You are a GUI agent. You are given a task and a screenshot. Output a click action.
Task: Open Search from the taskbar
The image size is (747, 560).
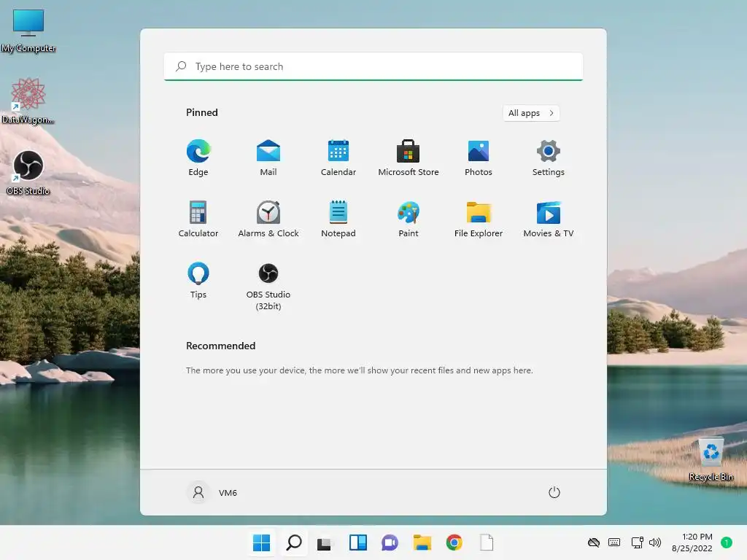[x=293, y=542]
